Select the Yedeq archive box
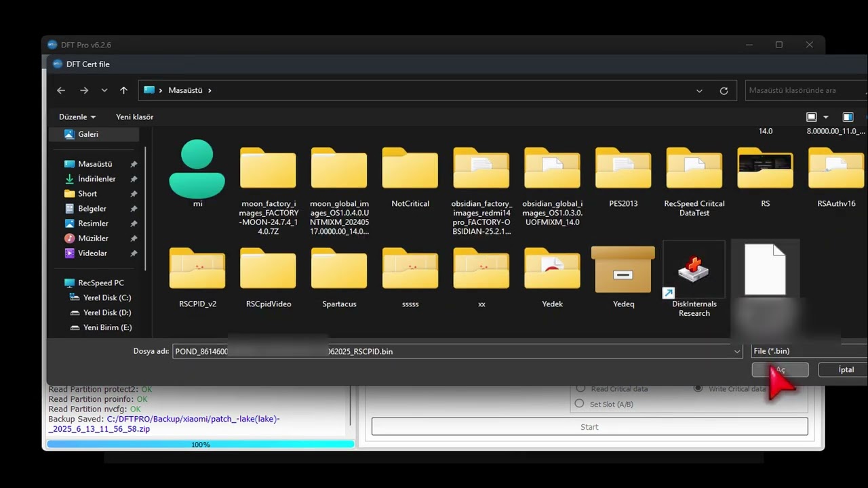 (x=623, y=269)
